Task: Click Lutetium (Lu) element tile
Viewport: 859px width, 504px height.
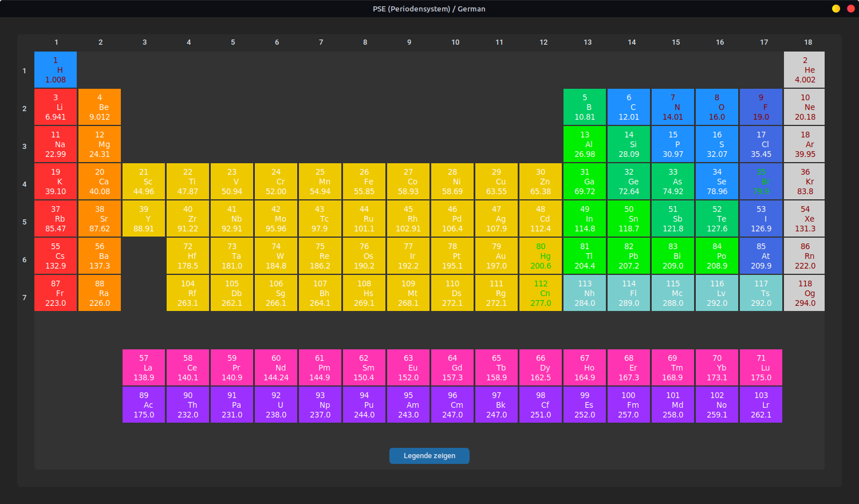Action: [x=761, y=368]
